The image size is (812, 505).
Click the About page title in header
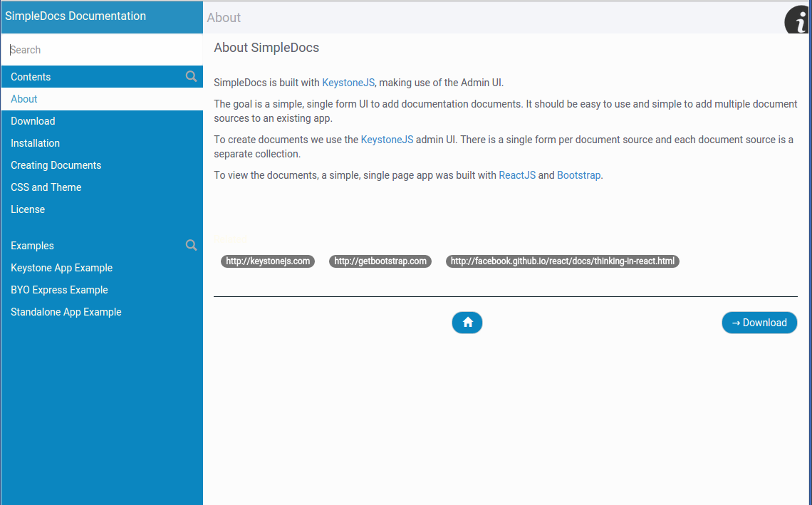(x=224, y=18)
